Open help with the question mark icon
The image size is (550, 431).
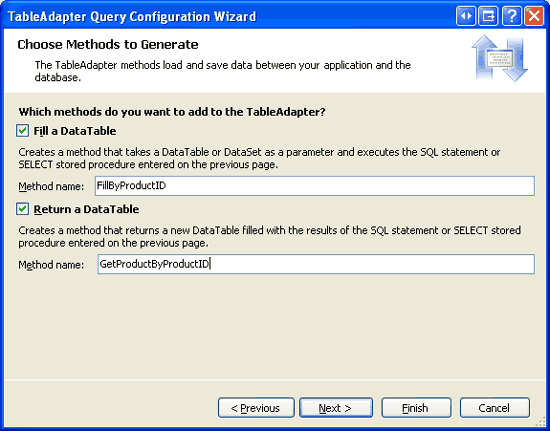[511, 16]
